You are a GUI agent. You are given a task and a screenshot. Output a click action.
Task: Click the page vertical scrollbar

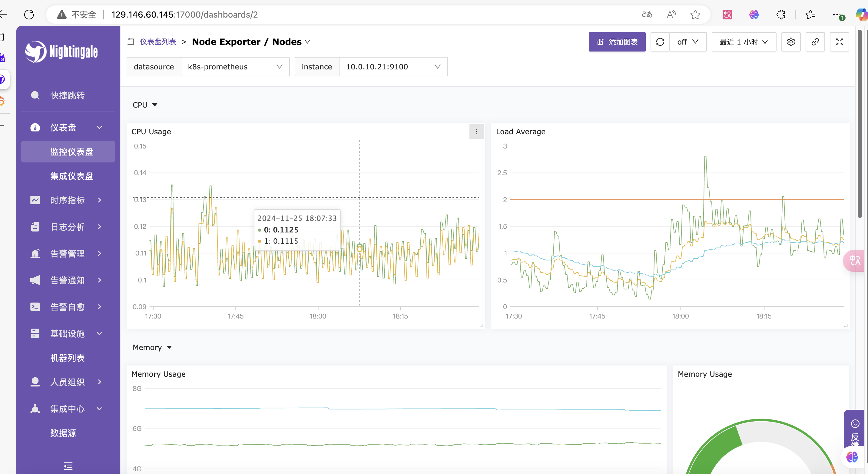[859, 124]
